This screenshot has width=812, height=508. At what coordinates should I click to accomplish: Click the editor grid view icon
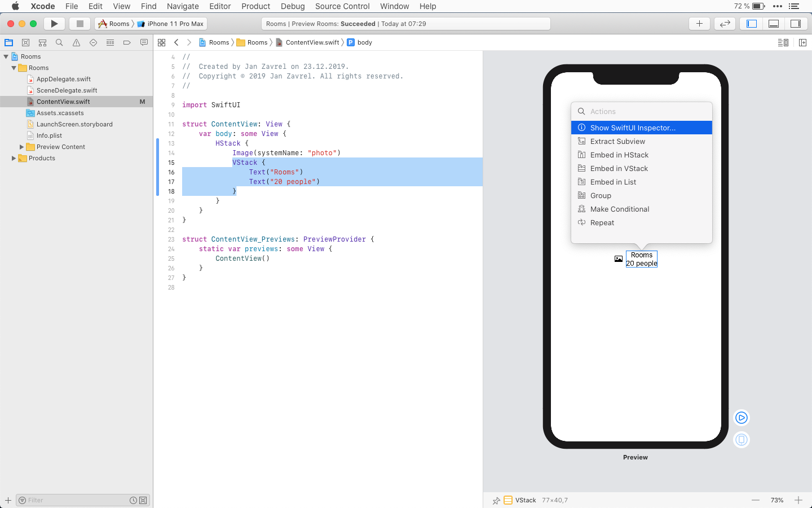pos(162,42)
